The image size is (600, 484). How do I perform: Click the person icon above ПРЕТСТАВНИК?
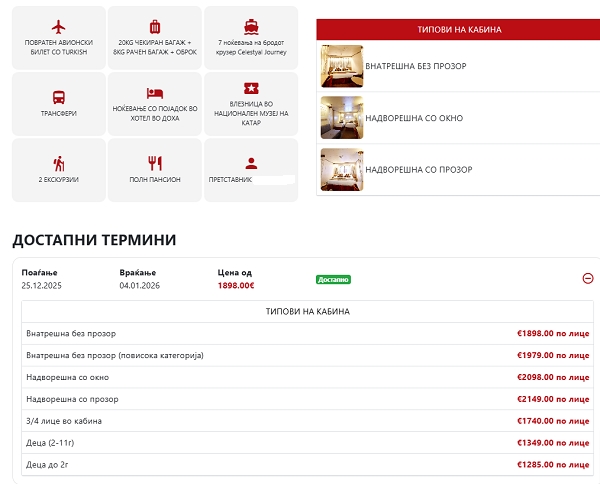[x=251, y=163]
